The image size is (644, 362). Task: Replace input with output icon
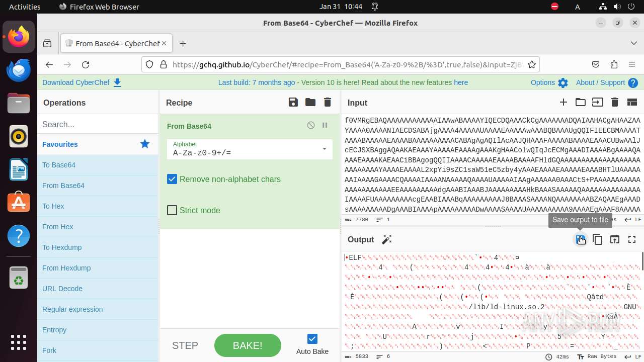click(x=615, y=240)
